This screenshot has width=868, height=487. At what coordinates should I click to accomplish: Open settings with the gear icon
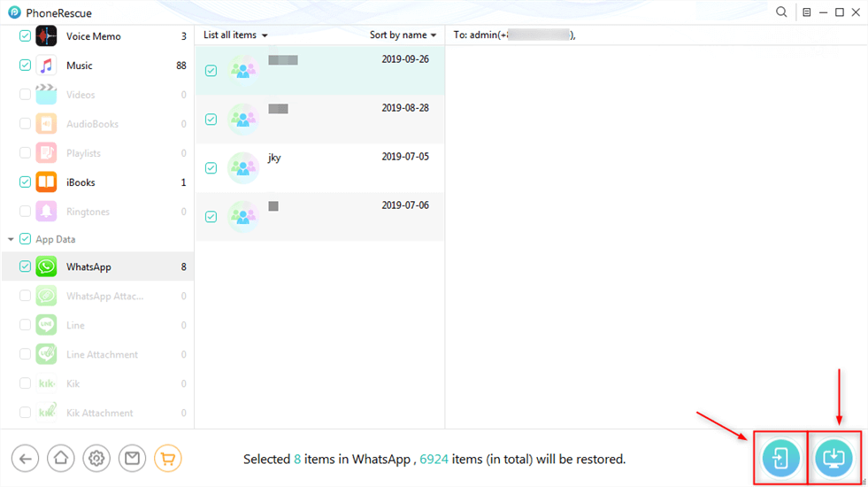tap(96, 459)
